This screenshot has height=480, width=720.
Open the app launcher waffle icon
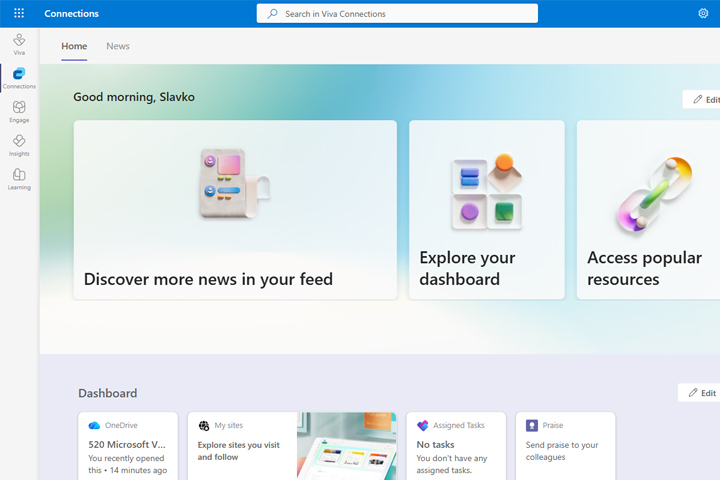click(x=19, y=13)
